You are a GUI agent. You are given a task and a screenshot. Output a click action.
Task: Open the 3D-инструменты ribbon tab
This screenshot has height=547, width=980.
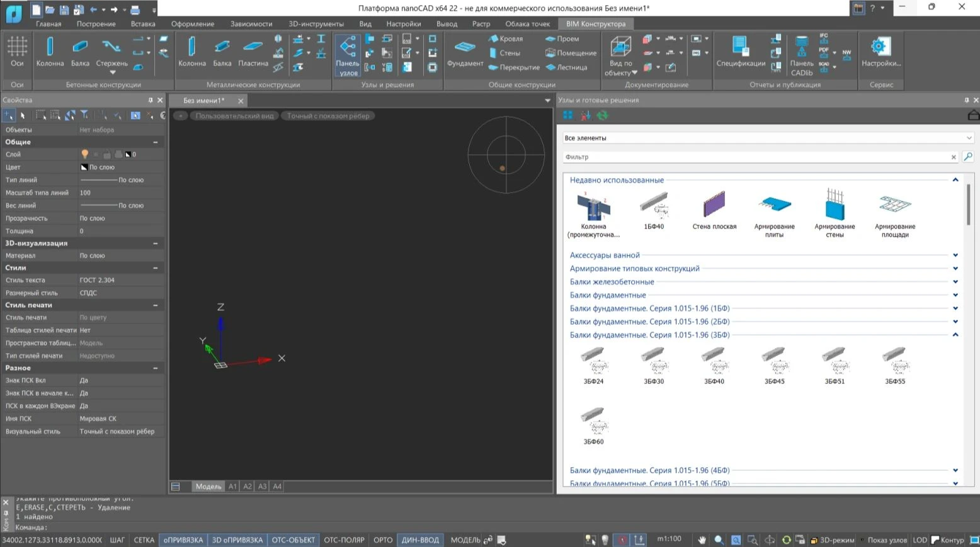tap(316, 24)
